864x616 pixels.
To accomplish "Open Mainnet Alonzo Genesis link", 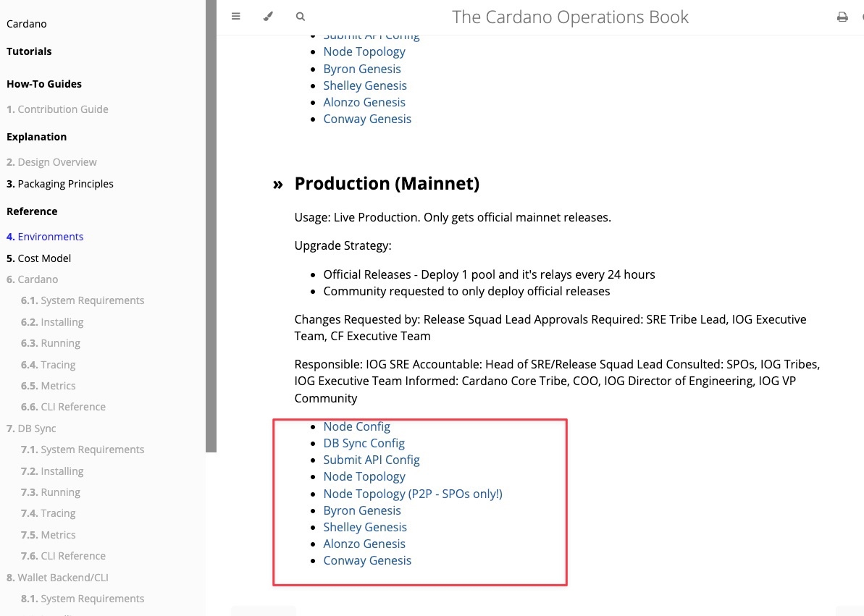I will (364, 544).
